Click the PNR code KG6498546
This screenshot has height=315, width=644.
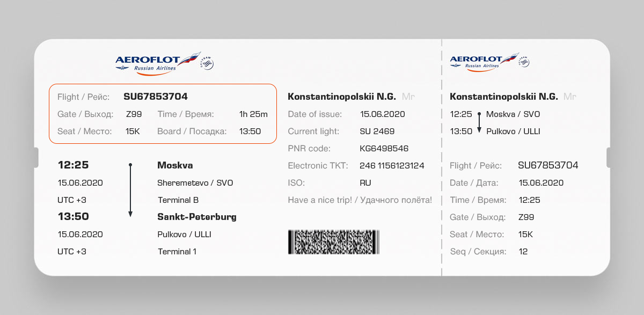pyautogui.click(x=384, y=148)
